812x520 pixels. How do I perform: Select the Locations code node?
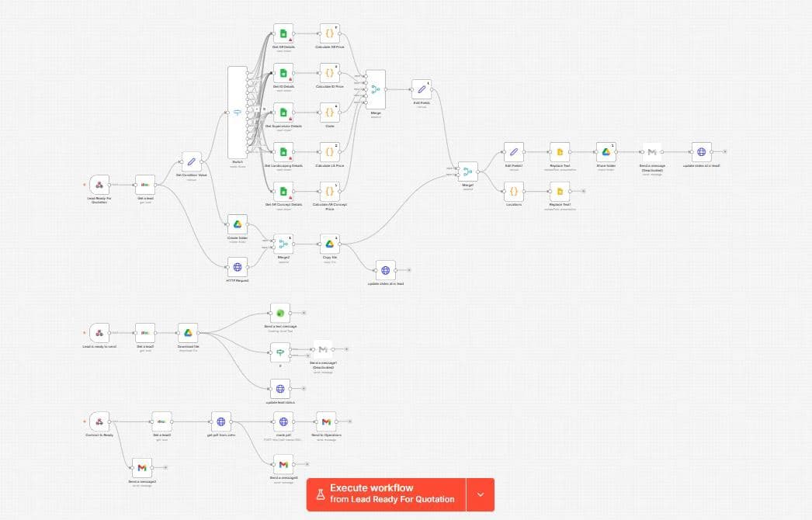pos(514,191)
